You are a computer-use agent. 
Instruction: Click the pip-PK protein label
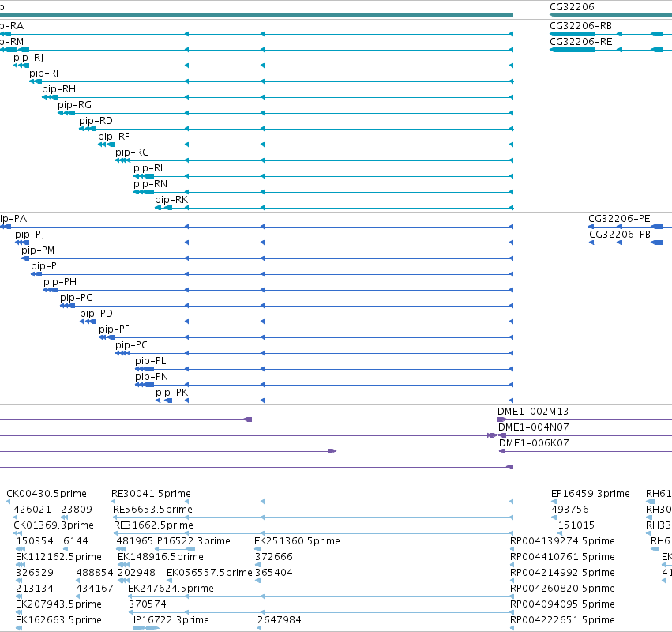pyautogui.click(x=172, y=393)
